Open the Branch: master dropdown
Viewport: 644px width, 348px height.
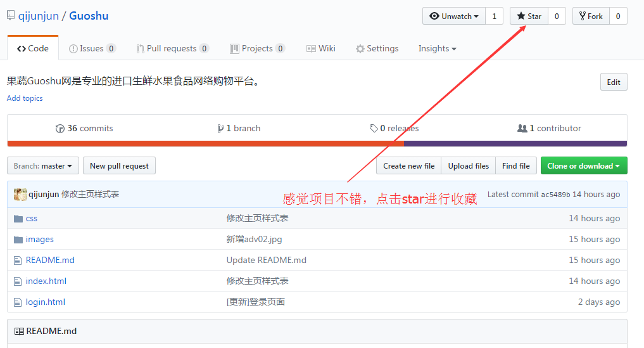(x=42, y=166)
